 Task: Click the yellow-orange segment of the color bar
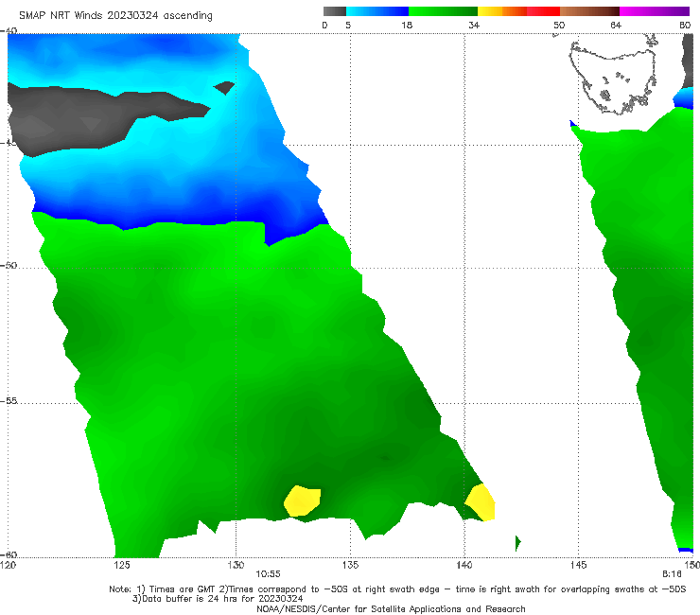tap(502, 11)
